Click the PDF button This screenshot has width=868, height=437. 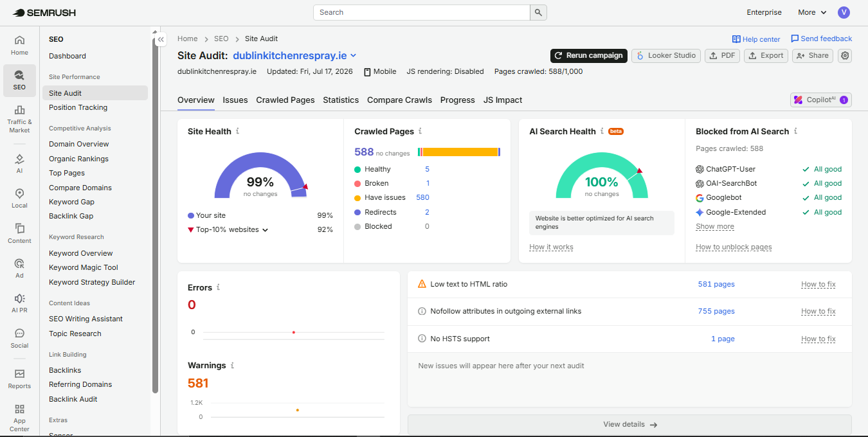pos(722,56)
